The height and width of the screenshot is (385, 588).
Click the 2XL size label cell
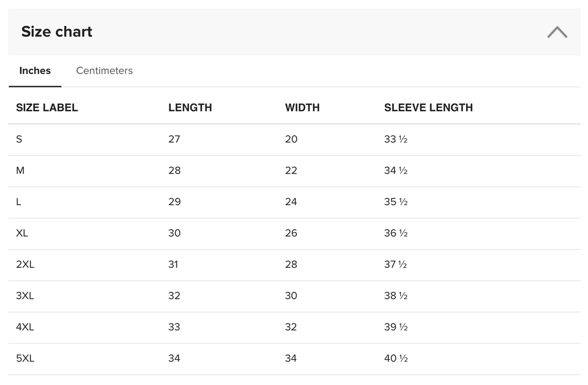(x=25, y=264)
